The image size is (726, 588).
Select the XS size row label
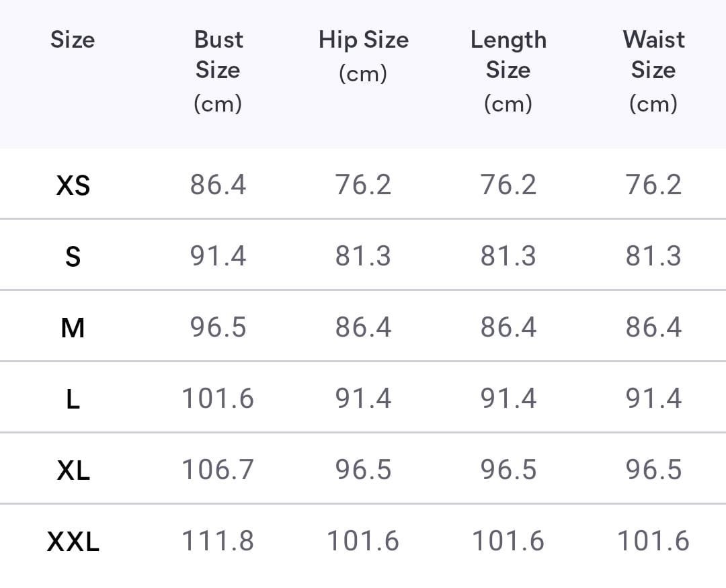pyautogui.click(x=73, y=185)
